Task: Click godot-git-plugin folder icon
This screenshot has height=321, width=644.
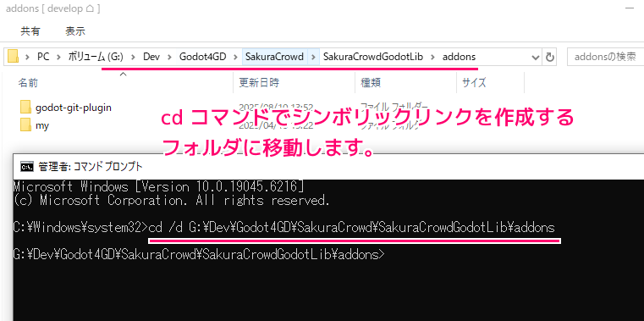Action: [x=26, y=108]
